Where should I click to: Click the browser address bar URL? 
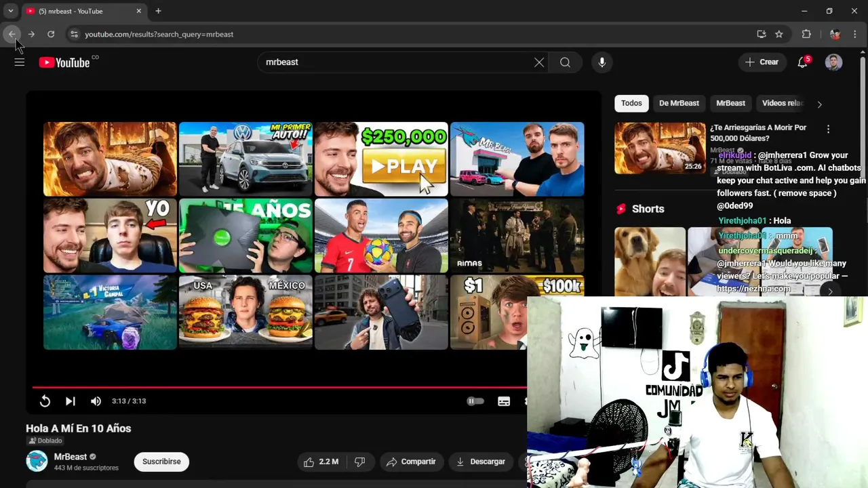tap(159, 34)
